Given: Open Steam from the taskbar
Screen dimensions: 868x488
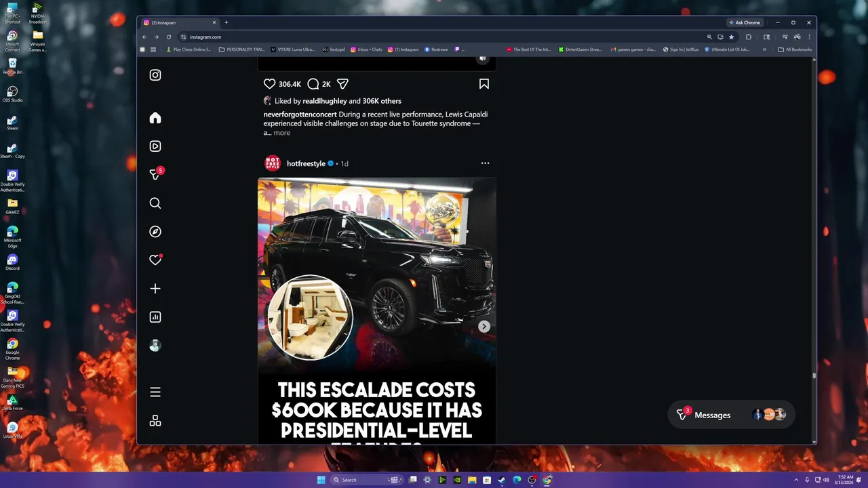Looking at the screenshot, I should [x=502, y=480].
